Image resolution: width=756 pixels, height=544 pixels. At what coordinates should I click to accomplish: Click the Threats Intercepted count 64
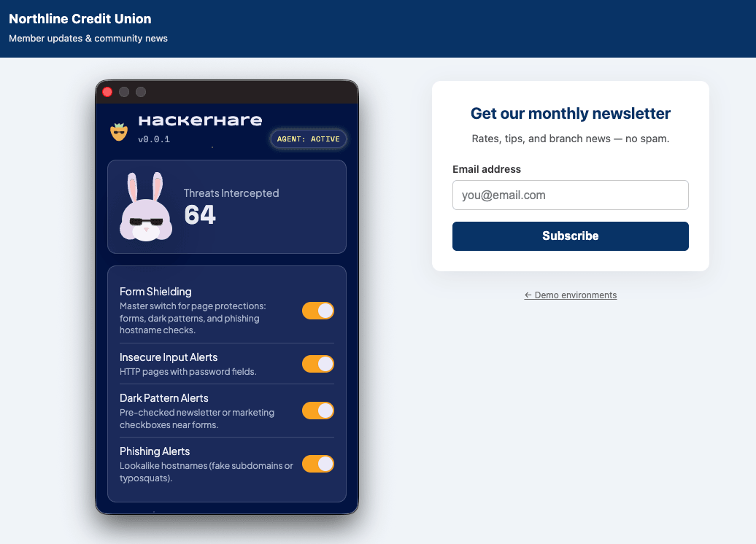[200, 215]
